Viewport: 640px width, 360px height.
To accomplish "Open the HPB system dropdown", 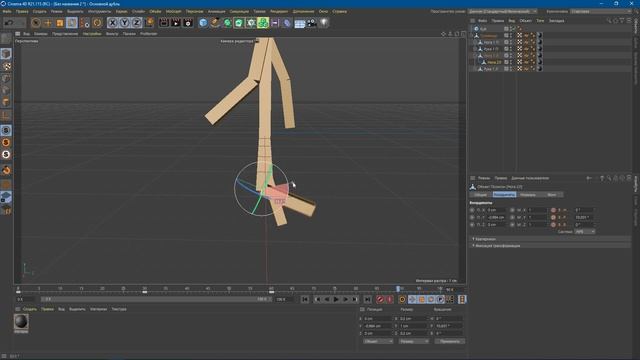I will click(584, 231).
